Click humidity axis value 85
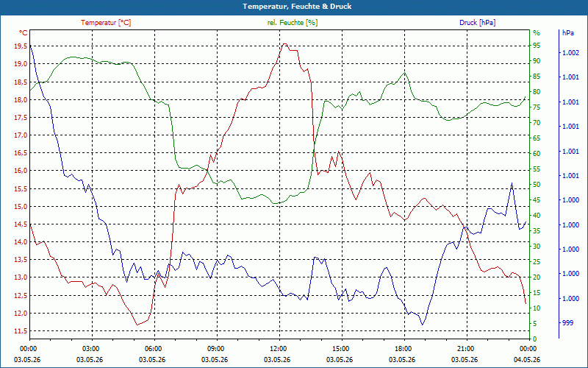 [537, 77]
